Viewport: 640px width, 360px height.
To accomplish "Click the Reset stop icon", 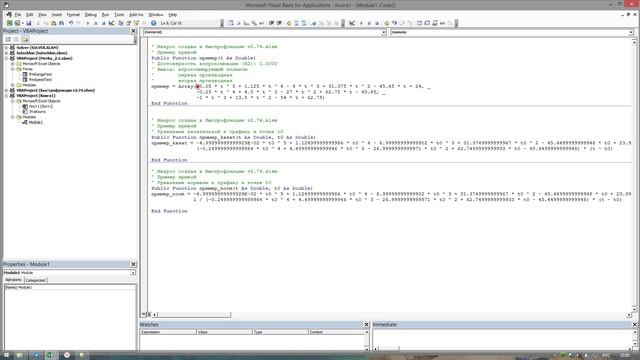I will point(103,23).
